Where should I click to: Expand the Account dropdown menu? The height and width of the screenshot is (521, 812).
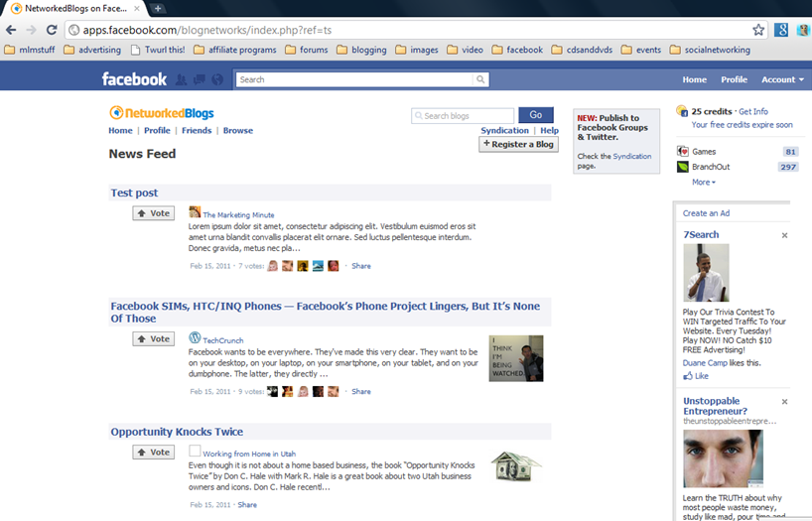782,79
